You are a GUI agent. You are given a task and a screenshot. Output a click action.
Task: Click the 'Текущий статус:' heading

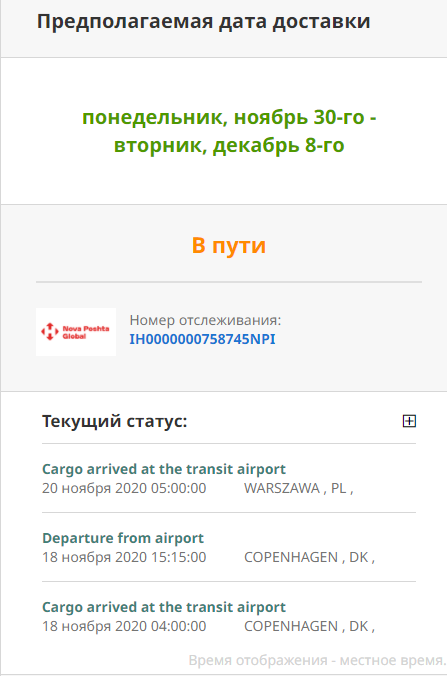[x=115, y=421]
